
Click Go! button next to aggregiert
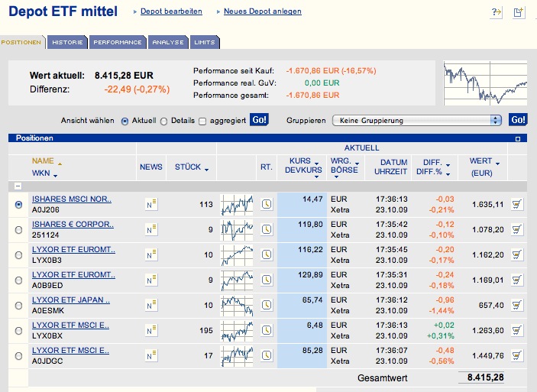click(x=259, y=120)
